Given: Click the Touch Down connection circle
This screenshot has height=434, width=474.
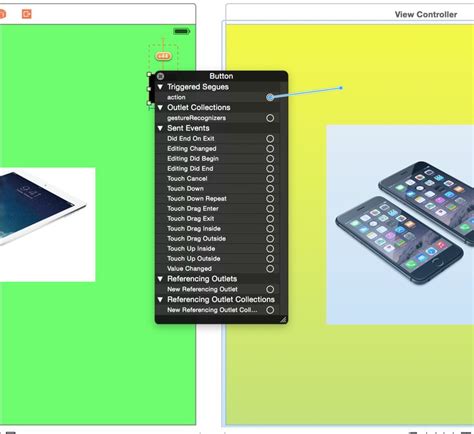Looking at the screenshot, I should 270,189.
